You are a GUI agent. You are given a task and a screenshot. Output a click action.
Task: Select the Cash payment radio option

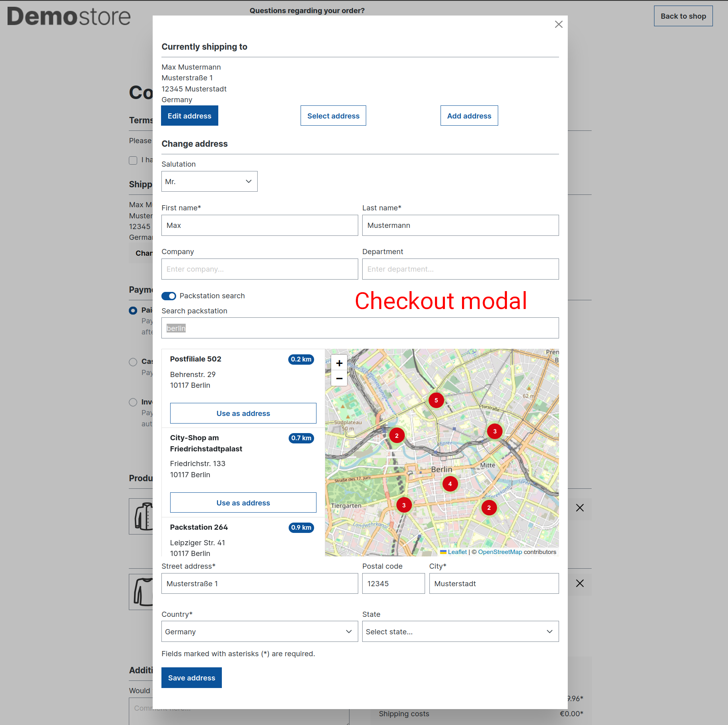(x=133, y=362)
